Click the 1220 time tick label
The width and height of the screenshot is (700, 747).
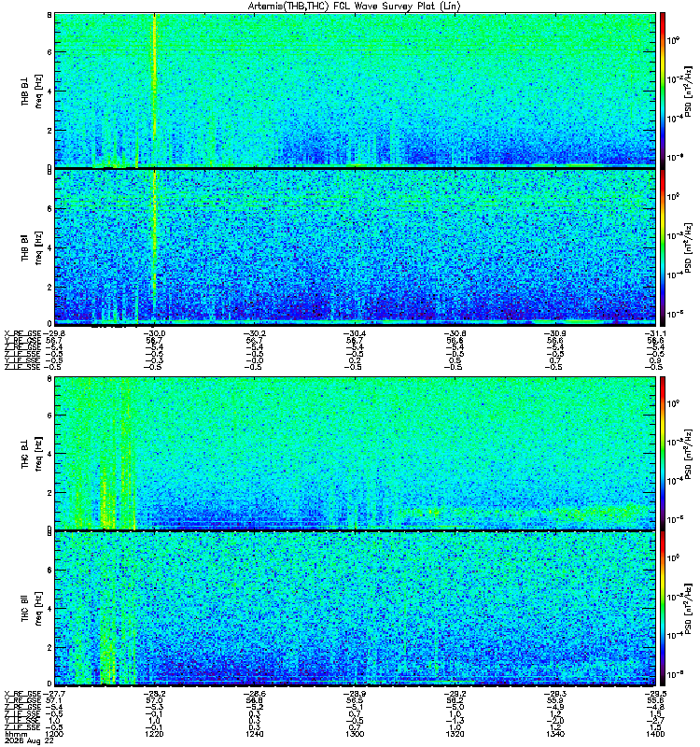pyautogui.click(x=154, y=734)
